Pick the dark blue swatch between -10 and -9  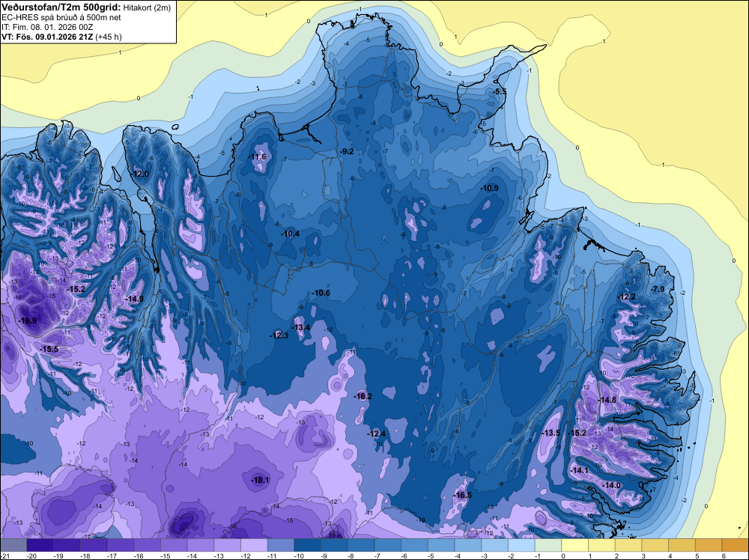308,545
